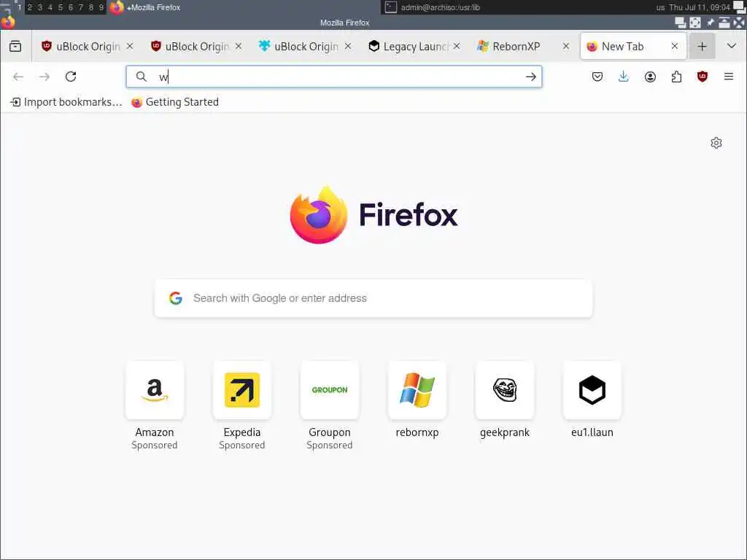Click the Firefox window menu icon in titlebar
Image resolution: width=747 pixels, height=560 pixels.
point(7,22)
